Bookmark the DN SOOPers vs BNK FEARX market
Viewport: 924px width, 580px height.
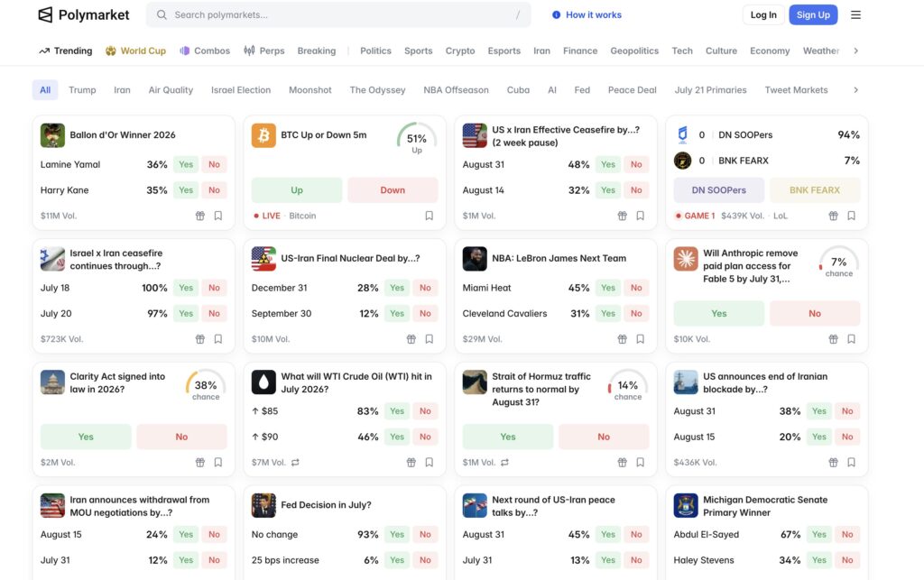(x=851, y=216)
